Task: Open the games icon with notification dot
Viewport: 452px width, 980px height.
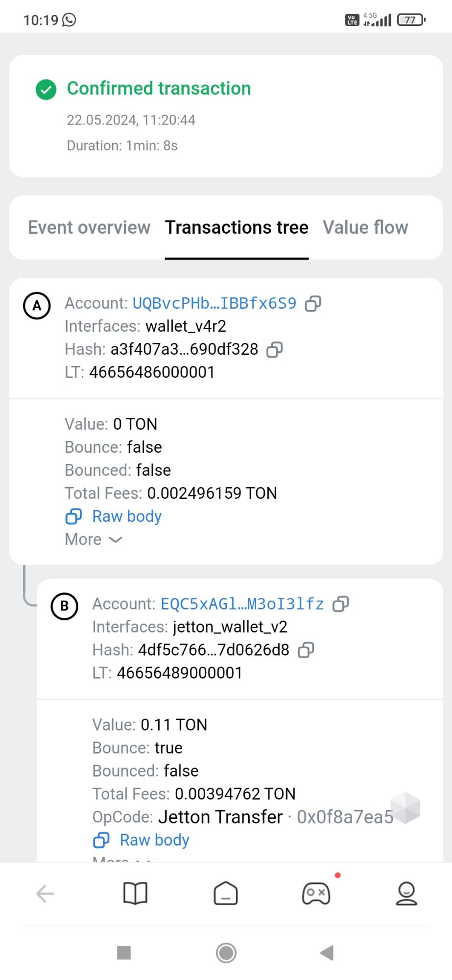Action: 316,893
